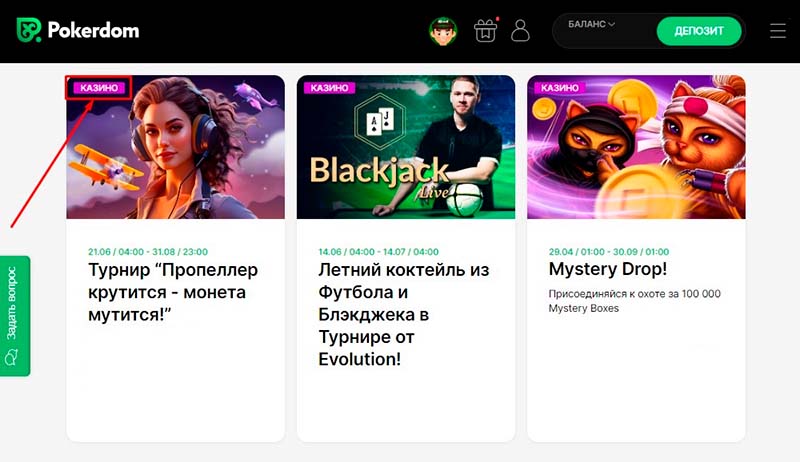The width and height of the screenshot is (800, 462).
Task: Open the user profile icon
Action: coord(520,31)
